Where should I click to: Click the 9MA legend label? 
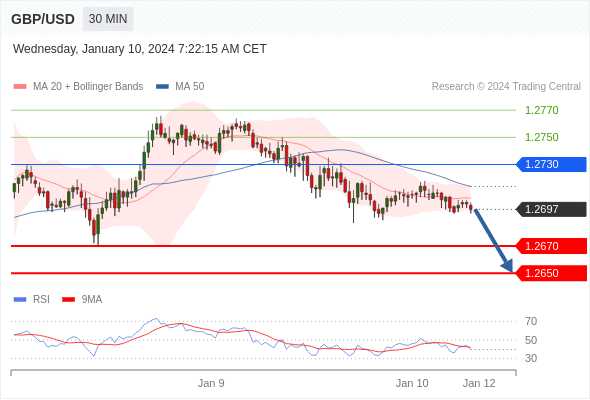coord(92,300)
